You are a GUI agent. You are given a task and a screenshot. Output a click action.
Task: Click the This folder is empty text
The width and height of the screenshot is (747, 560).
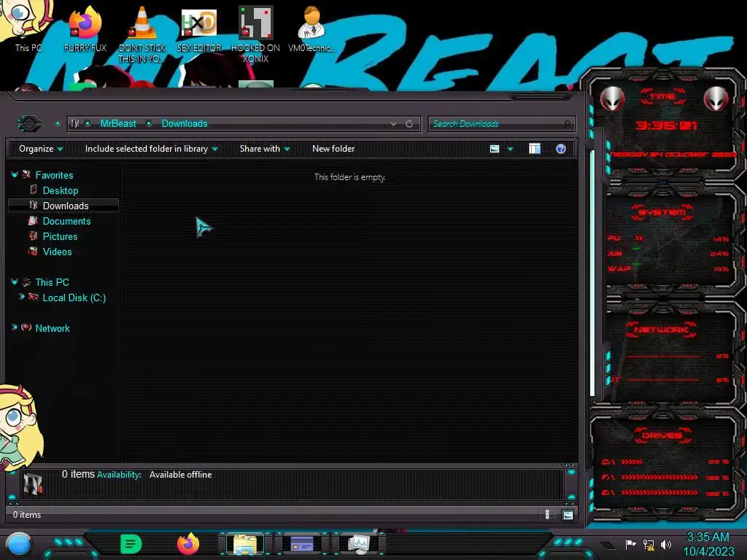349,177
